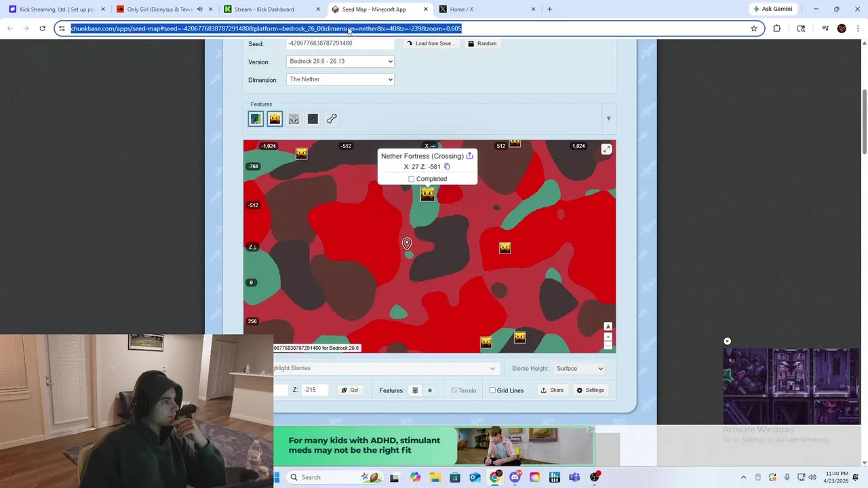Screen dimensions: 868x488
Task: Reset map orientation arrow button
Action: point(608,327)
